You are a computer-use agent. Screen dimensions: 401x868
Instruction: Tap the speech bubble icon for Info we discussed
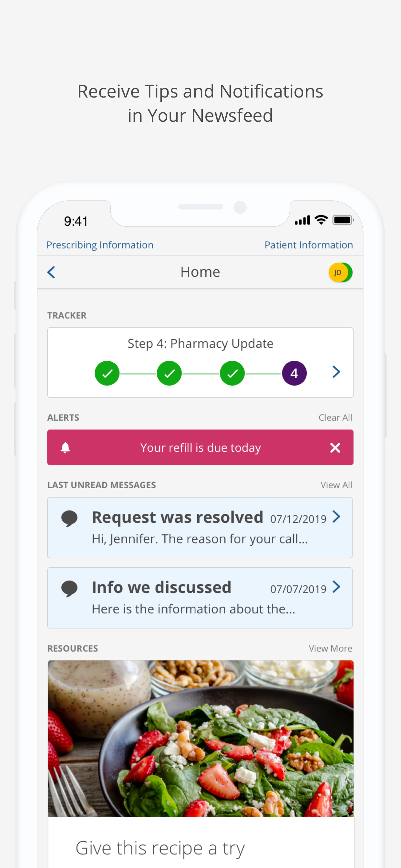[x=69, y=589]
